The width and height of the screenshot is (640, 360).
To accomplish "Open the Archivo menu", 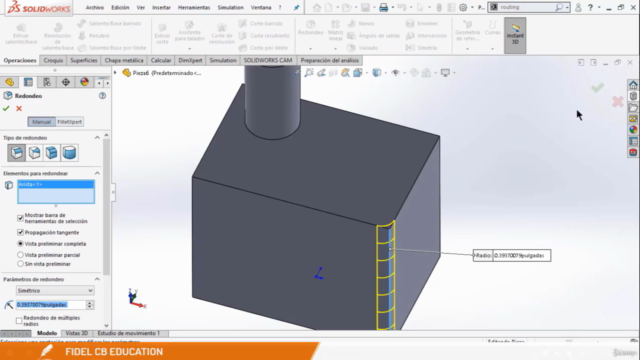I will tap(95, 7).
